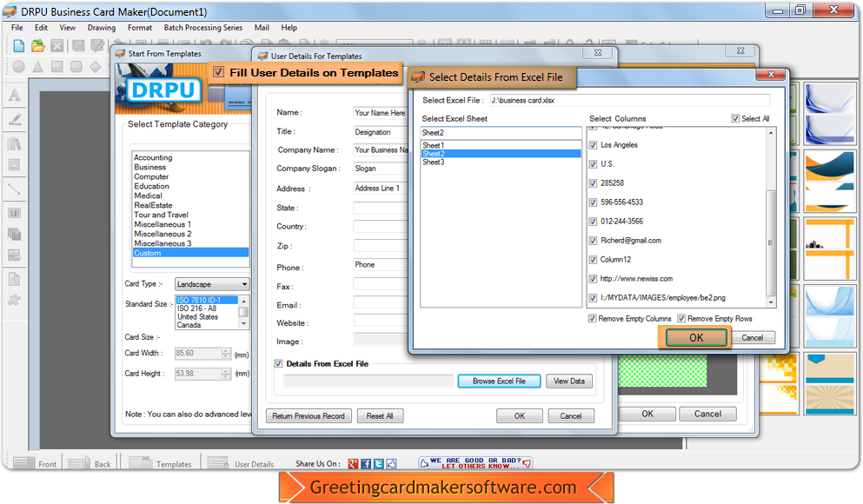Click the Save disk icon in toolbar
This screenshot has width=863, height=504.
(x=78, y=46)
